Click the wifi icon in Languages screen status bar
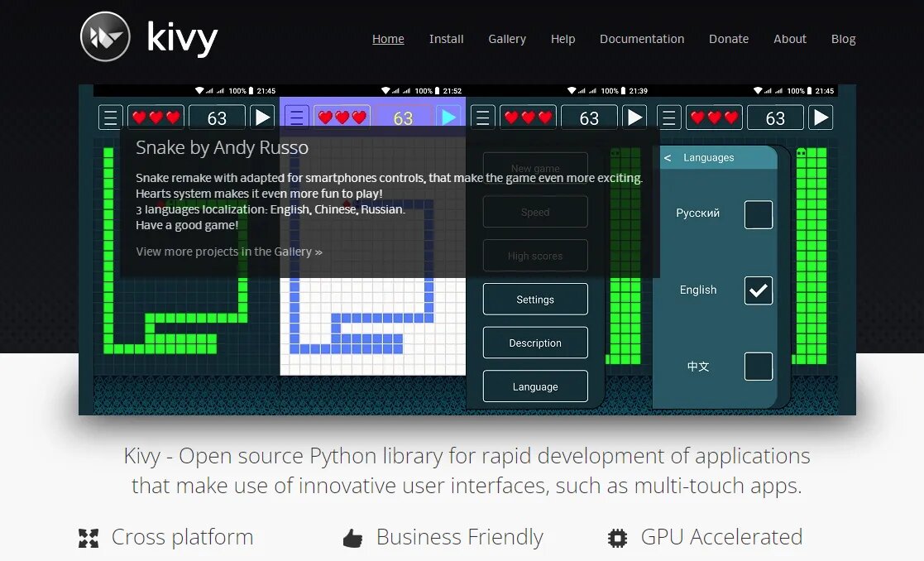The width and height of the screenshot is (924, 561). point(758,91)
